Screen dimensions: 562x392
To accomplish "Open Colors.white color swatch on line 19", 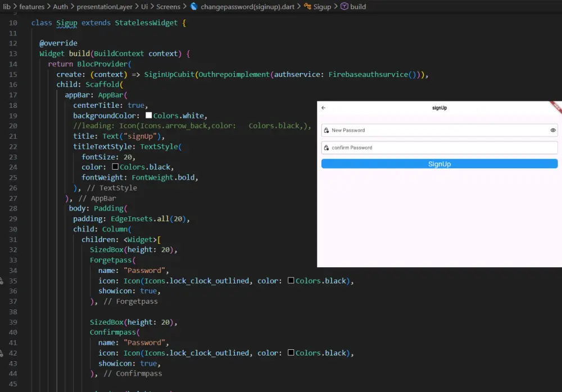I will (x=149, y=115).
